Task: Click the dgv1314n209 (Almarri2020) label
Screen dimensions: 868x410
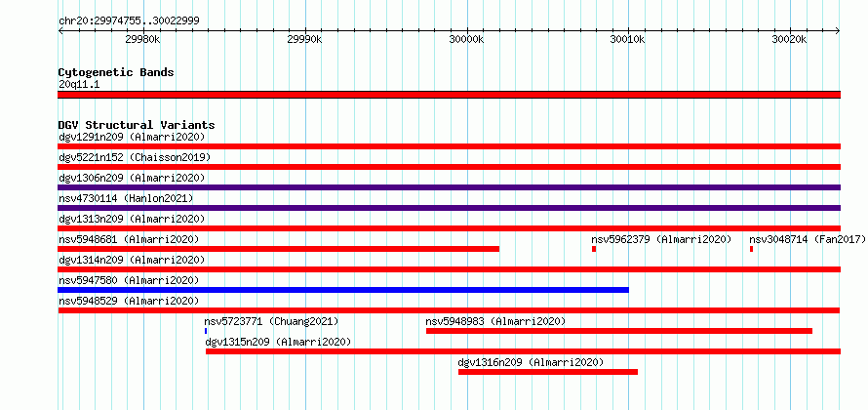Action: click(132, 260)
